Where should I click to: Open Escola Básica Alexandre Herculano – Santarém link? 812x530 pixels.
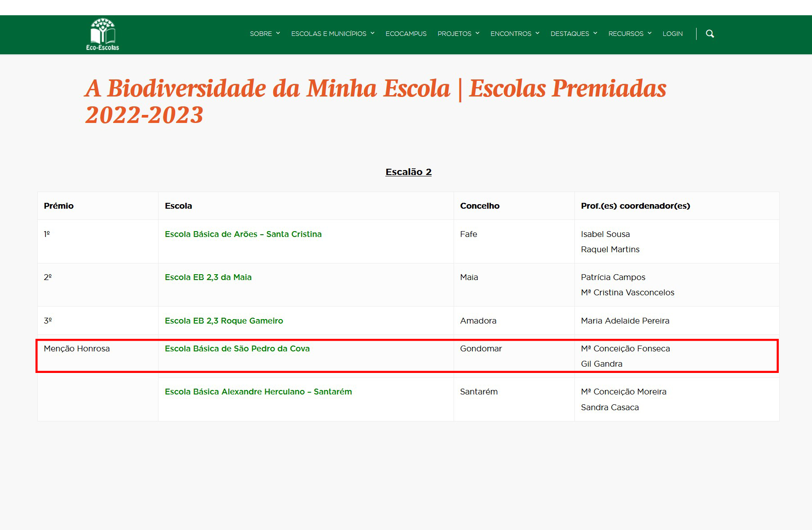[258, 392]
